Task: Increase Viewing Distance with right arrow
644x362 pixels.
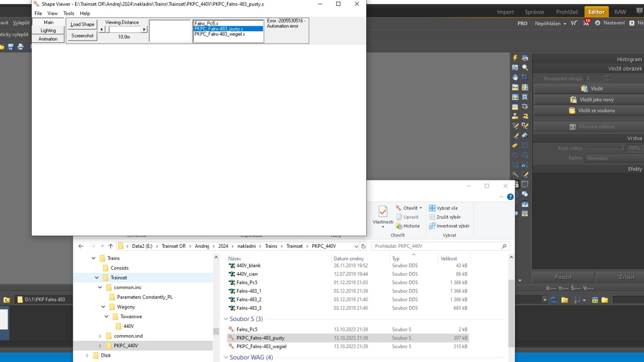Action: click(x=144, y=30)
